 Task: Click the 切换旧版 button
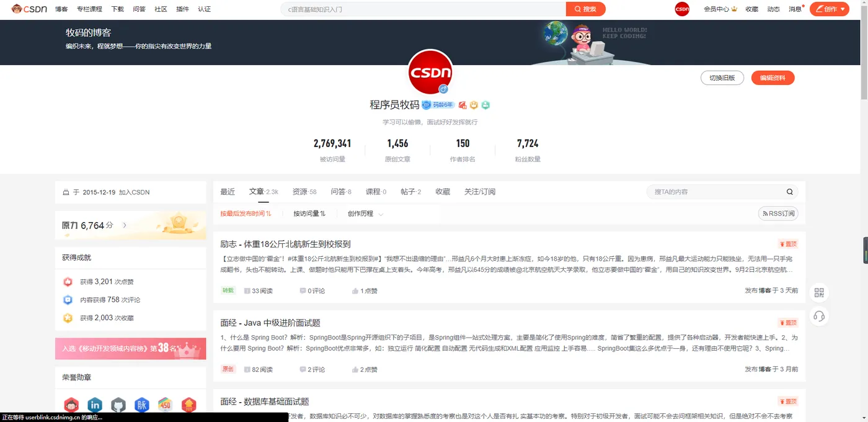coord(722,78)
